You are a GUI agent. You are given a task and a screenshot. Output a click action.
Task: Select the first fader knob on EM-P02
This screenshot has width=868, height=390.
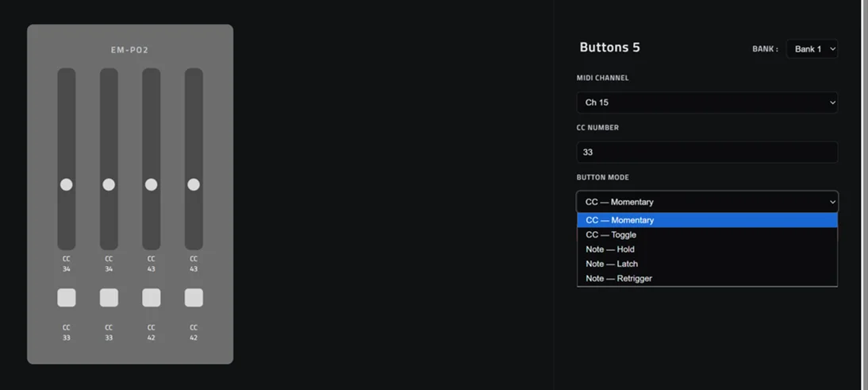tap(67, 184)
